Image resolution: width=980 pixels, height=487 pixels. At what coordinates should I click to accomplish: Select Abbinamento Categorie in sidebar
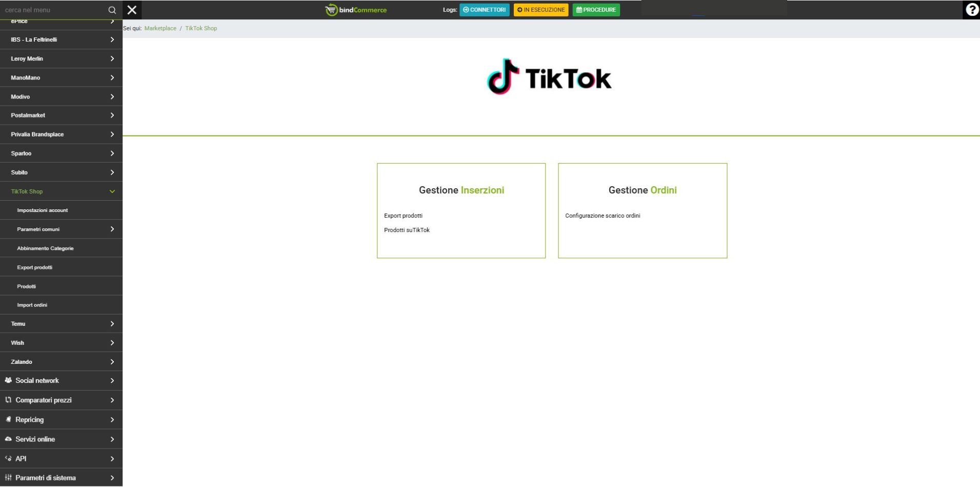[x=45, y=248]
